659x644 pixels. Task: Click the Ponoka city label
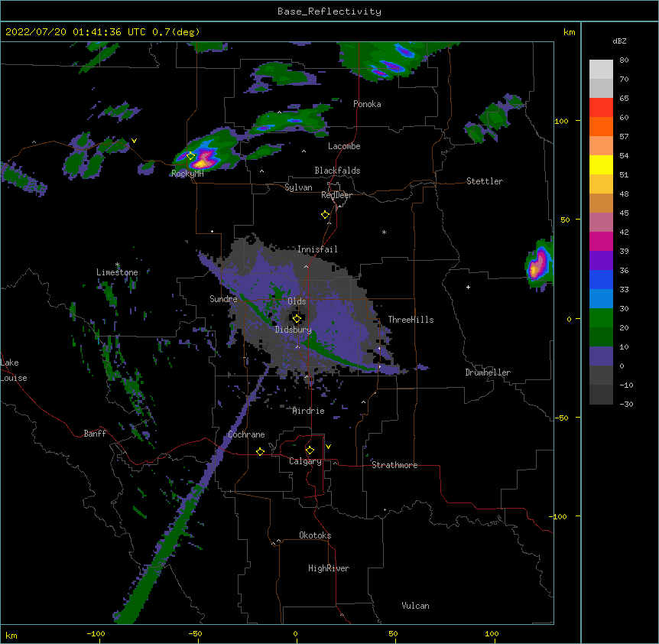pyautogui.click(x=367, y=104)
